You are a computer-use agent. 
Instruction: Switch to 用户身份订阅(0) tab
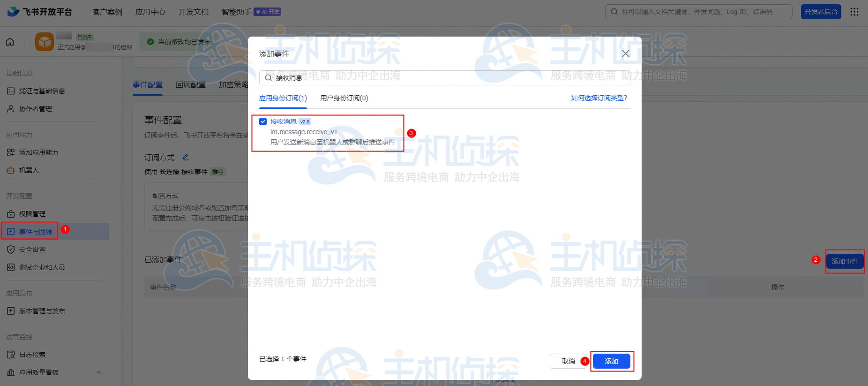pos(344,98)
